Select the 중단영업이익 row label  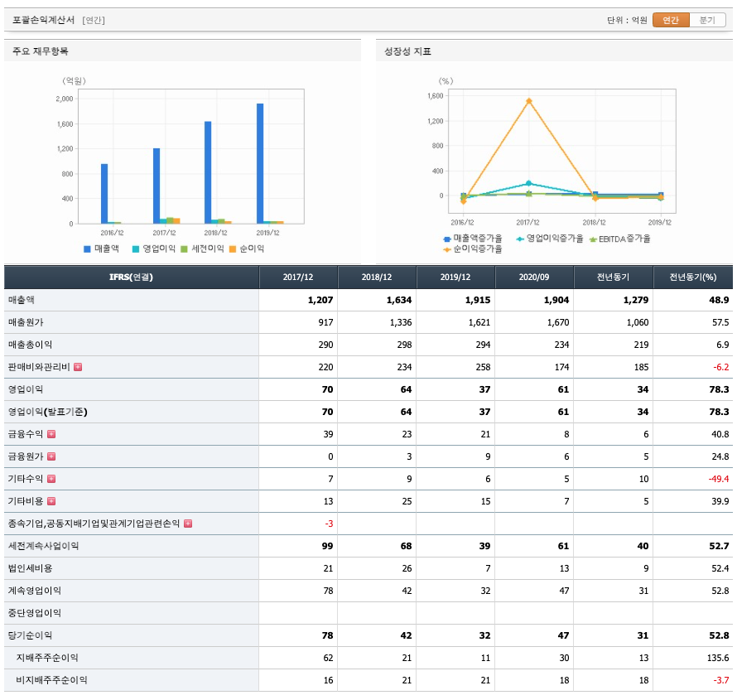[34, 613]
